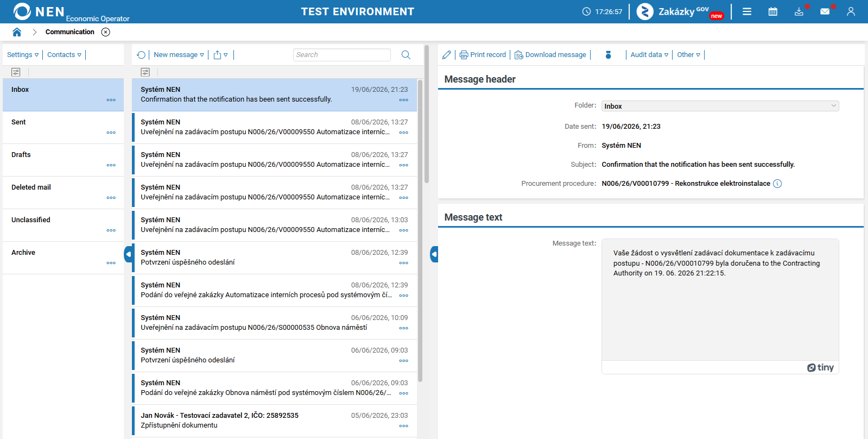868x439 pixels.
Task: Click the Communication breadcrumb label
Action: pos(70,32)
